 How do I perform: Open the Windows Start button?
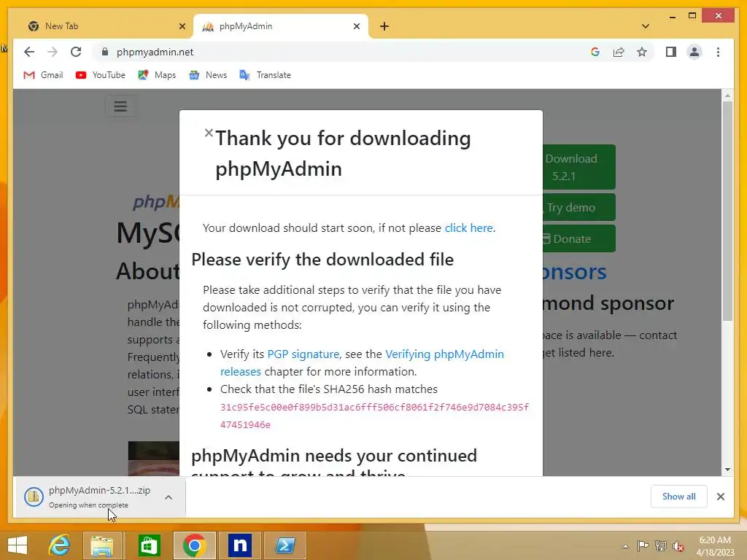(18, 545)
